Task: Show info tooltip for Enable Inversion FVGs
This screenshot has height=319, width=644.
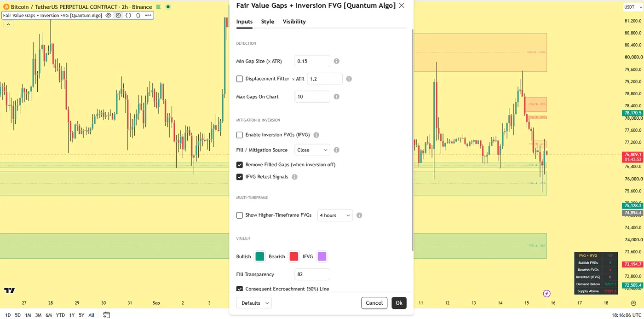Action: pos(316,135)
